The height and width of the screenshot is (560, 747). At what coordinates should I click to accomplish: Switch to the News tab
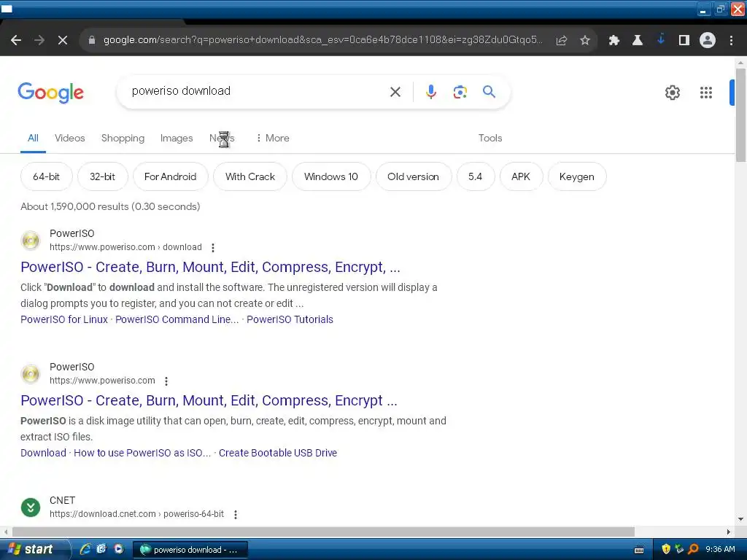pyautogui.click(x=222, y=138)
